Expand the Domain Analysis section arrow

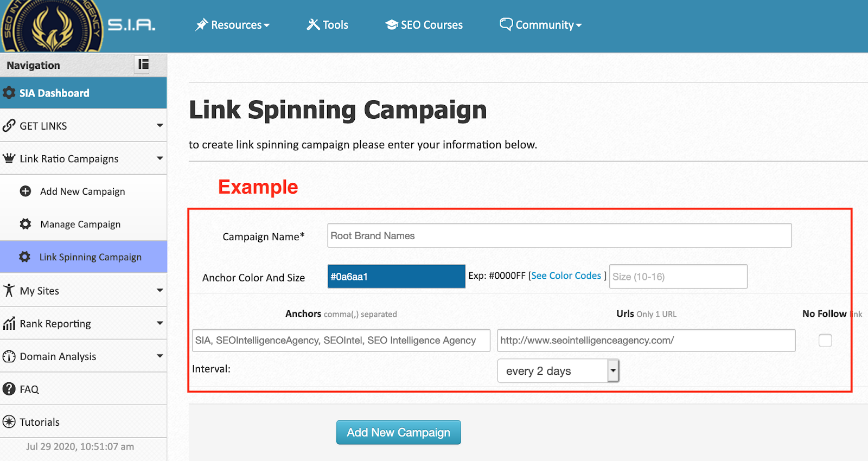[x=160, y=356]
